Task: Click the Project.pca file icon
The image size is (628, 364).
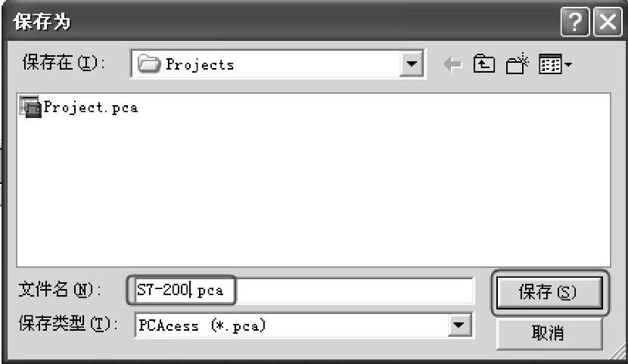Action: [30, 107]
